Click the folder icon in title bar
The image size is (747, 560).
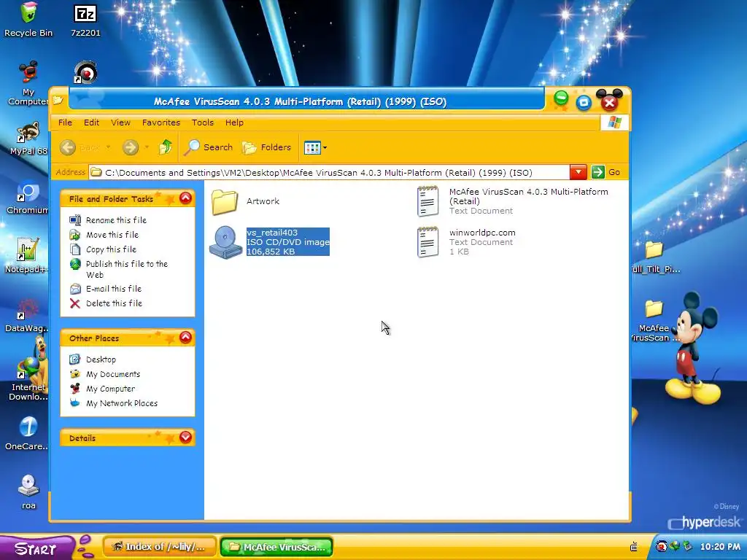point(58,100)
